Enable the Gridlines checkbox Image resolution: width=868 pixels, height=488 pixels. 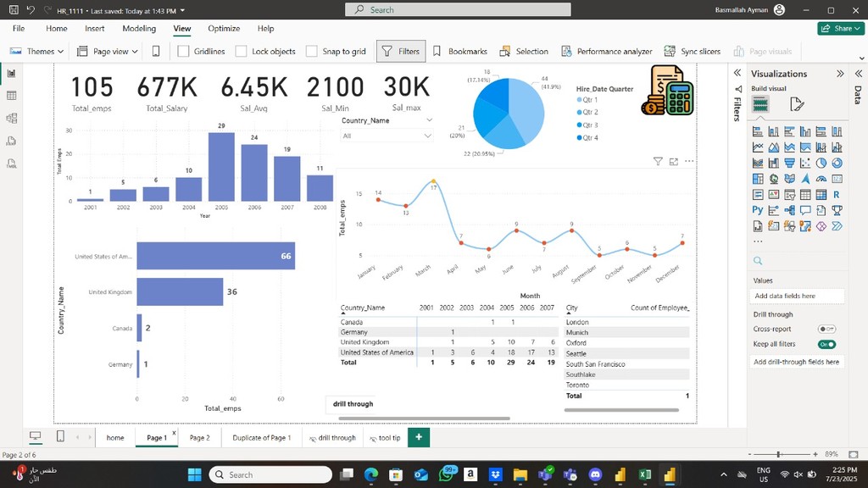click(x=183, y=51)
